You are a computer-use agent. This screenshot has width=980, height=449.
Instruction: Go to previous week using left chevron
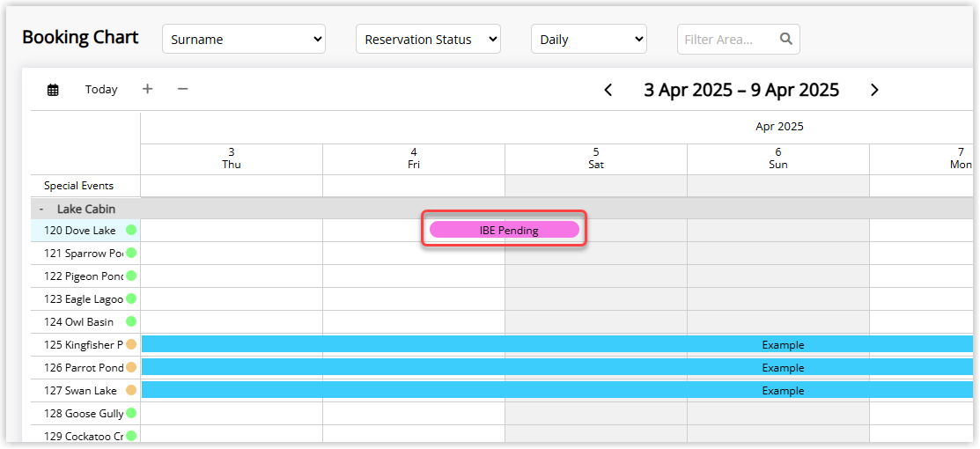(608, 90)
